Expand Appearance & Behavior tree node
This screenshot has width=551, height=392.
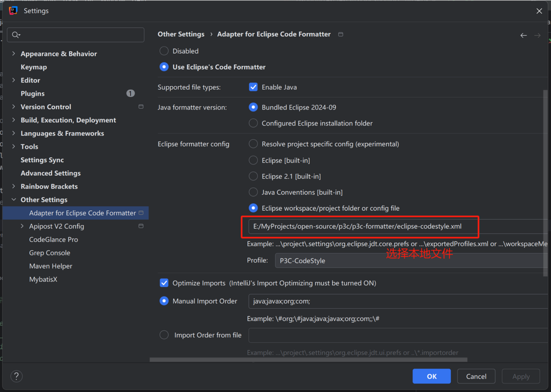(14, 53)
